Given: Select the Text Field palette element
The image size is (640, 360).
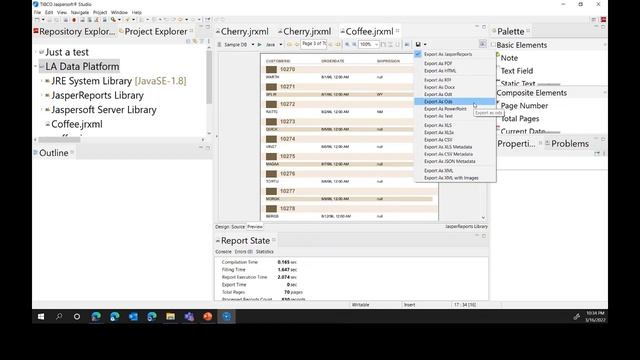Looking at the screenshot, I should (516, 71).
